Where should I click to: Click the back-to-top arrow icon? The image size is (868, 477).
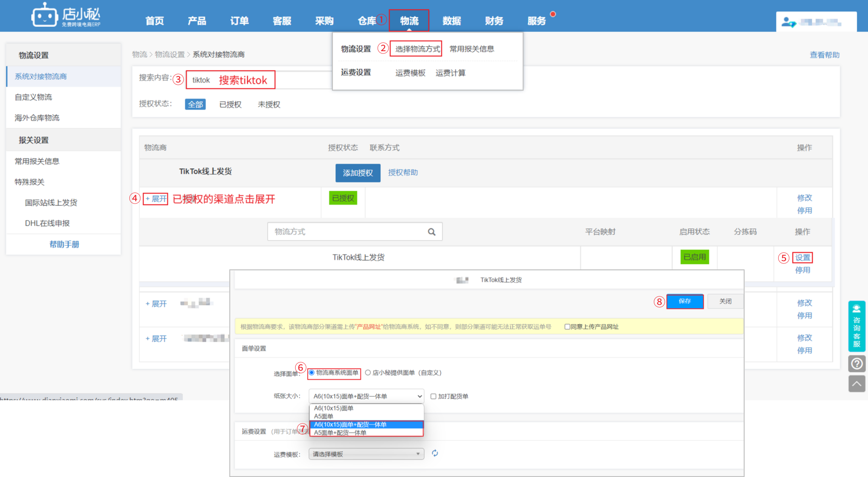856,384
